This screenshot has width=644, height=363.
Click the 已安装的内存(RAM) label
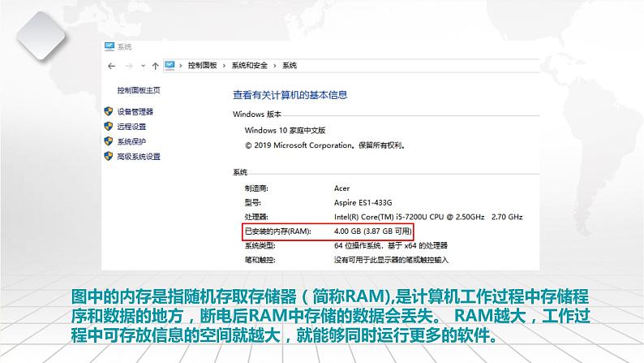tap(278, 231)
